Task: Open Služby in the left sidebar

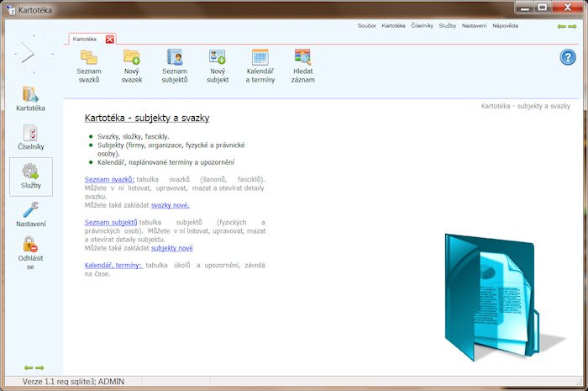Action: (31, 177)
